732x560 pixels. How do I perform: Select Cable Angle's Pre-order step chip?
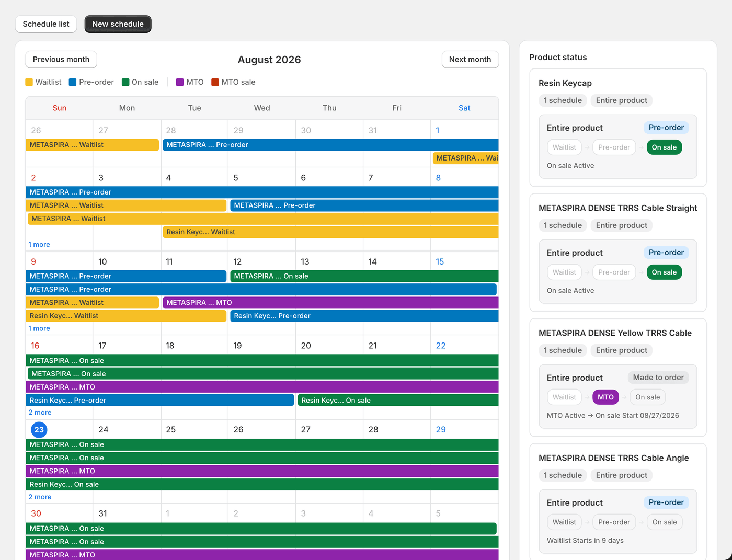click(x=614, y=522)
